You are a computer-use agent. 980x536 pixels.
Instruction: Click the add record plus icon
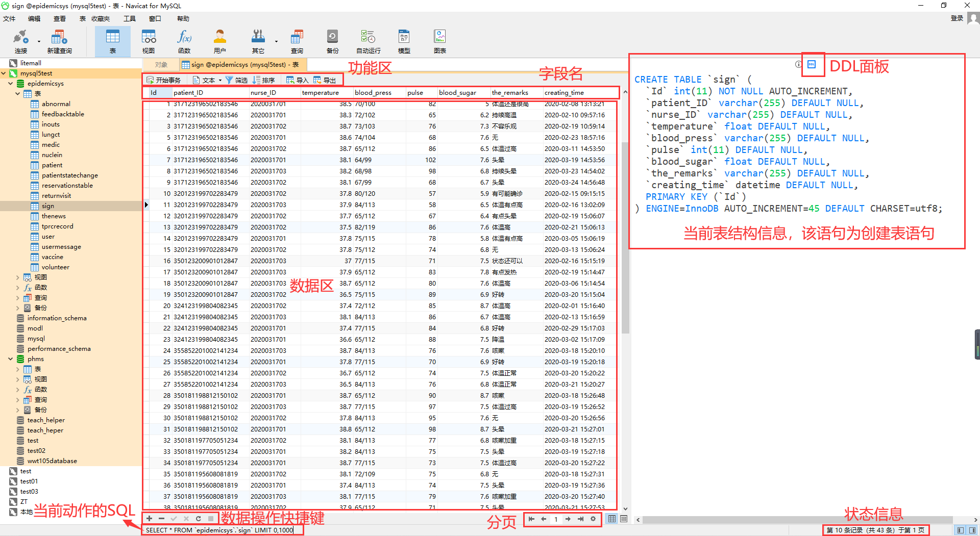(x=149, y=519)
